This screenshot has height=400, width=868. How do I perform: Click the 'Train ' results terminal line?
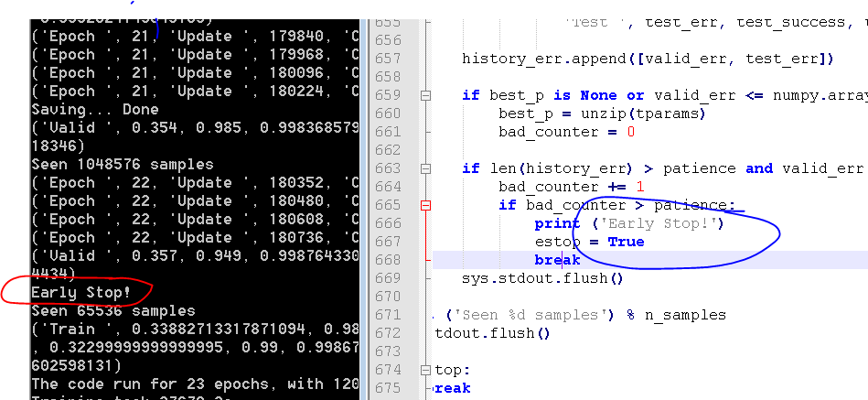[195, 329]
